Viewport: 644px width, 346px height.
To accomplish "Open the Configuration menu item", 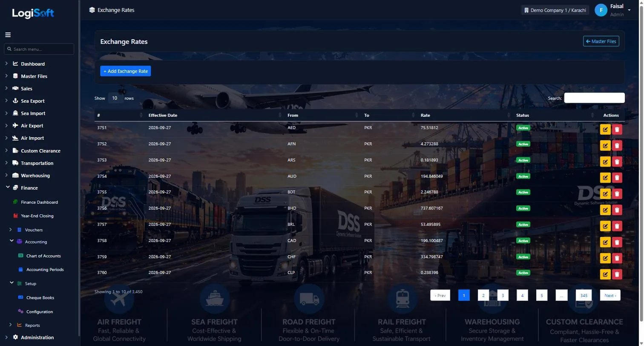I will tap(39, 312).
